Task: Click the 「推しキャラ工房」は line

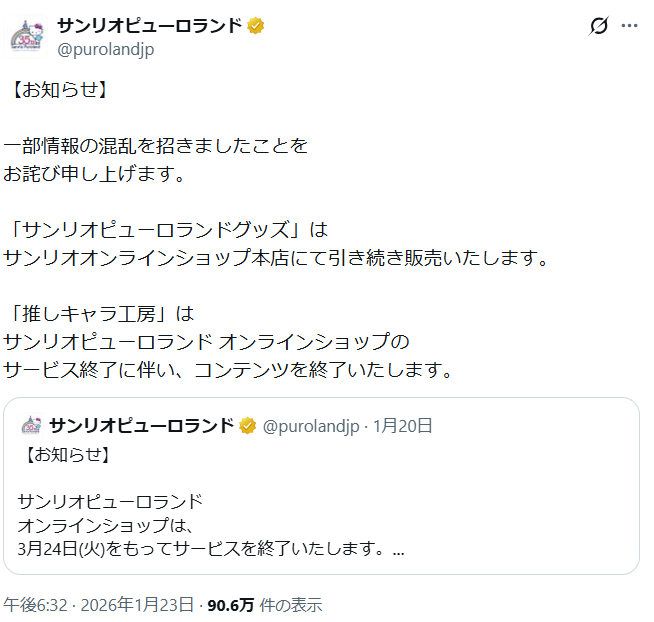Action: (x=99, y=313)
